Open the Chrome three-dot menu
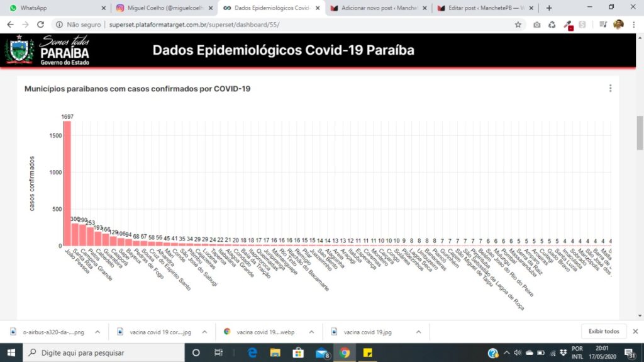Viewport: 644px width, 362px height. [634, 25]
